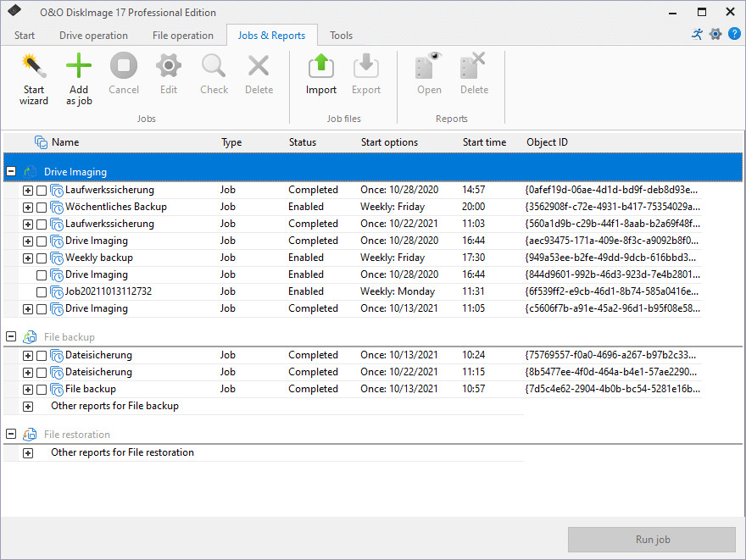Sort by the Start time column header
Viewport: 746px width, 560px height.
pos(484,142)
